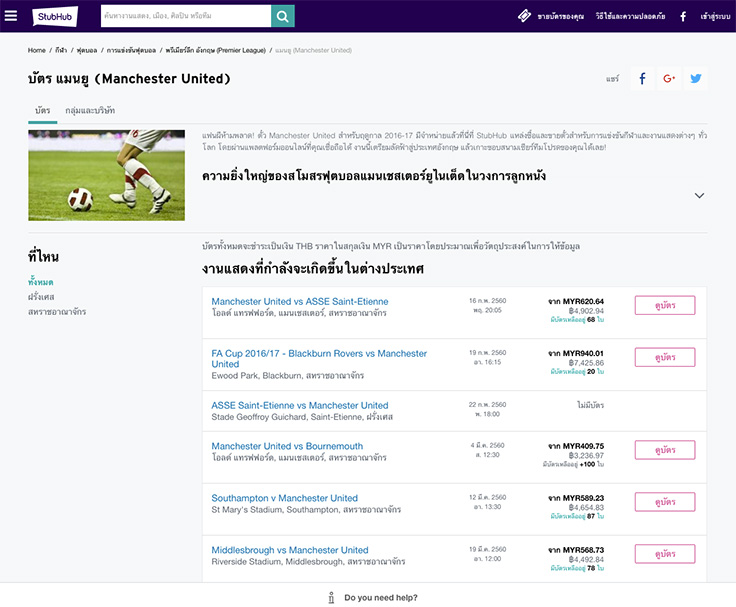
Task: Click price MYR940.01 text
Action: 583,353
